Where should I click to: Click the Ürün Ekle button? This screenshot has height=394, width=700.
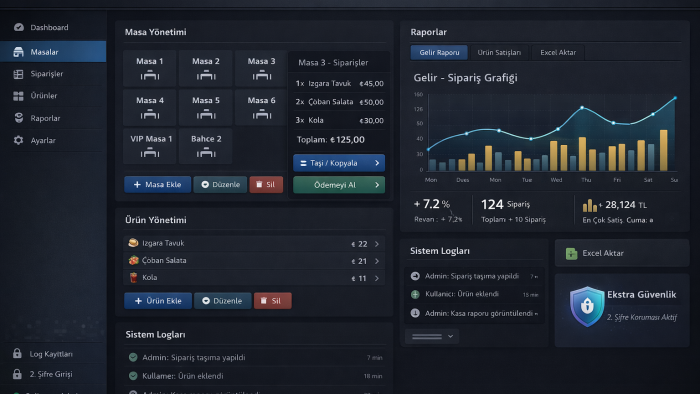click(x=158, y=301)
